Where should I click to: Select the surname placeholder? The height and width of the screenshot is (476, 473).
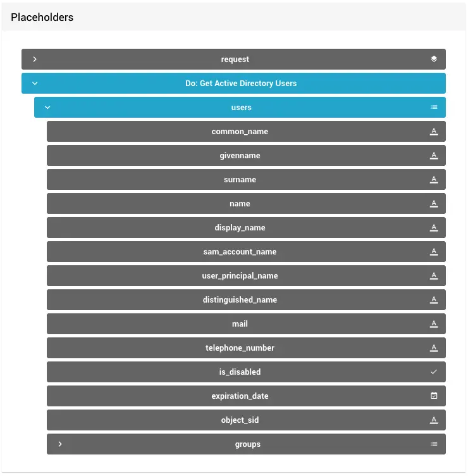coord(240,180)
